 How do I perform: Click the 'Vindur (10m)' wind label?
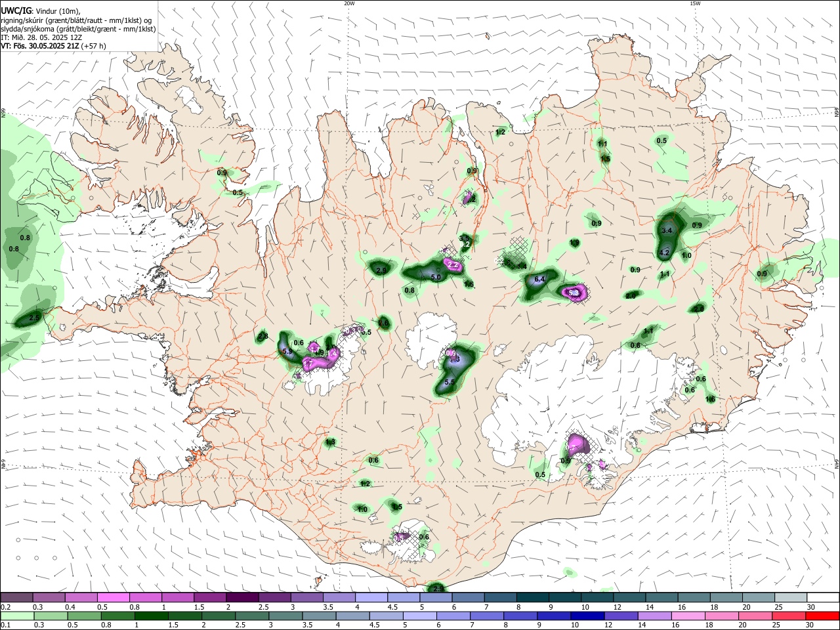57,11
